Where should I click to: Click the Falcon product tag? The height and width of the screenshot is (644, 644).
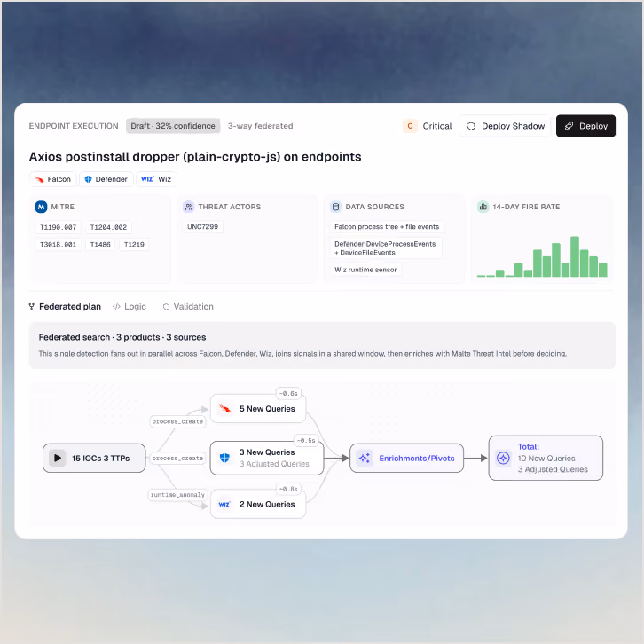53,179
